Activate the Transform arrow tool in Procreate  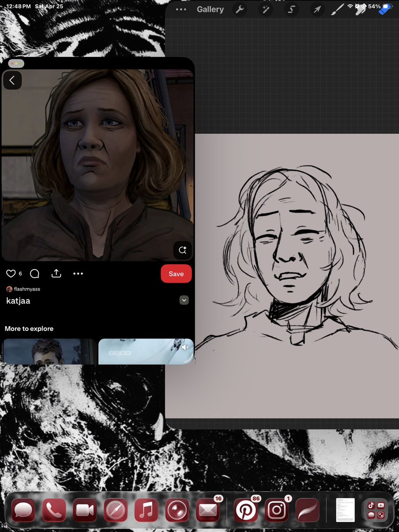(x=317, y=9)
